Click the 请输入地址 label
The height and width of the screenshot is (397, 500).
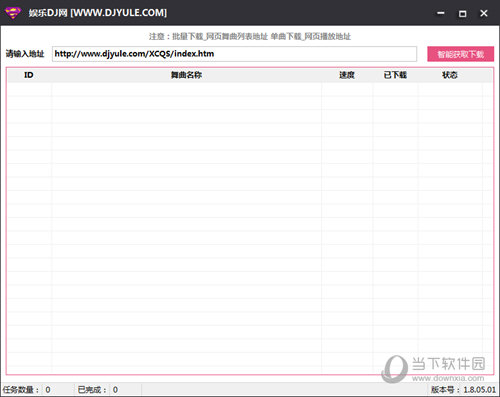[25, 54]
